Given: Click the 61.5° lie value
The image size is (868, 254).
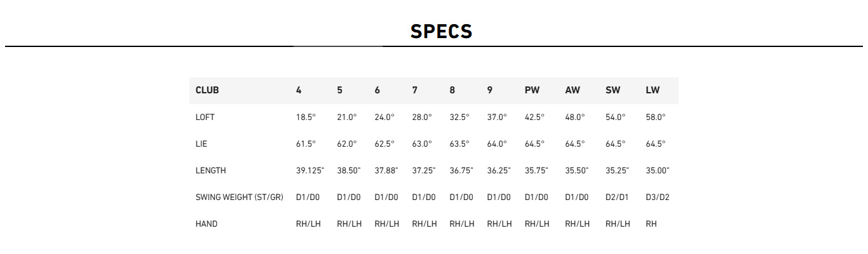Looking at the screenshot, I should click(x=306, y=144).
